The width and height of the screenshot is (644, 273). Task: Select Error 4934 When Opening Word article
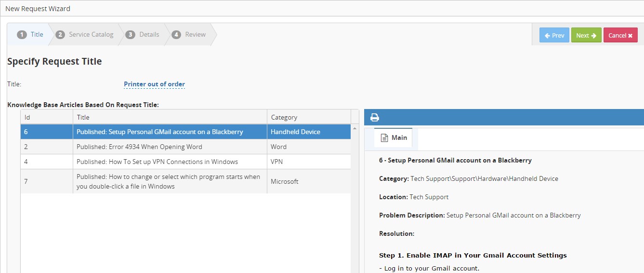click(x=139, y=147)
